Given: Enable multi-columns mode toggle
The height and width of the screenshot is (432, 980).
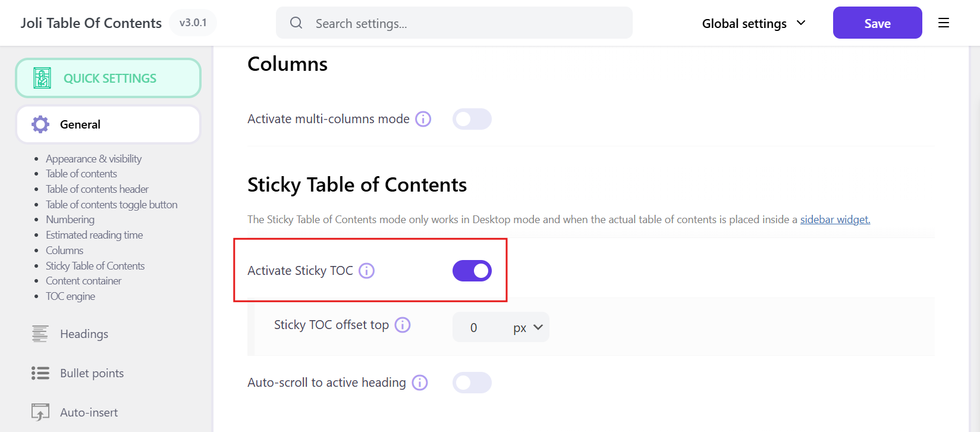Looking at the screenshot, I should [472, 119].
